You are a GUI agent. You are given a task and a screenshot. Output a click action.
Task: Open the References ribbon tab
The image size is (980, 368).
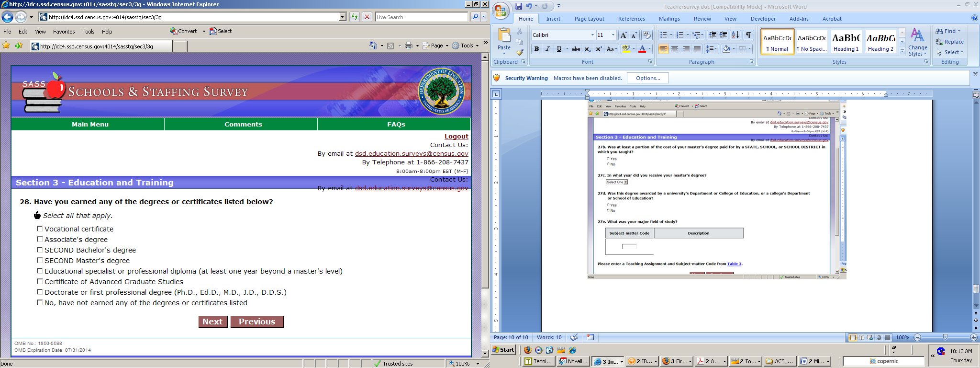tap(631, 19)
